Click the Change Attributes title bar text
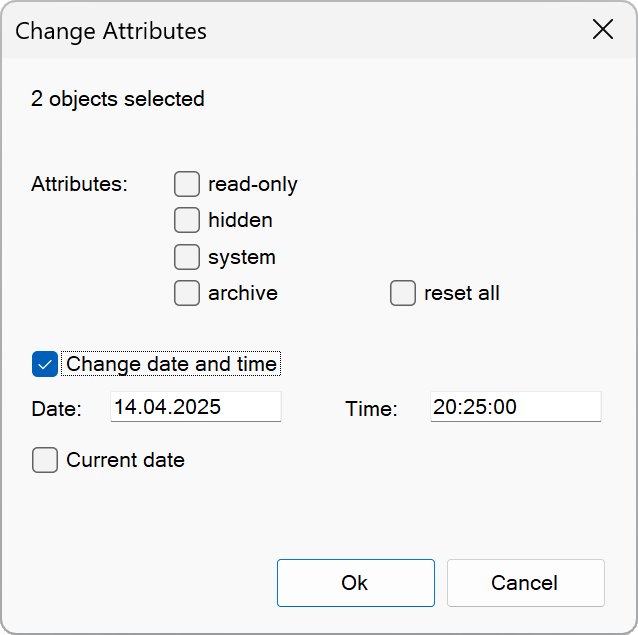This screenshot has height=635, width=638. (111, 31)
